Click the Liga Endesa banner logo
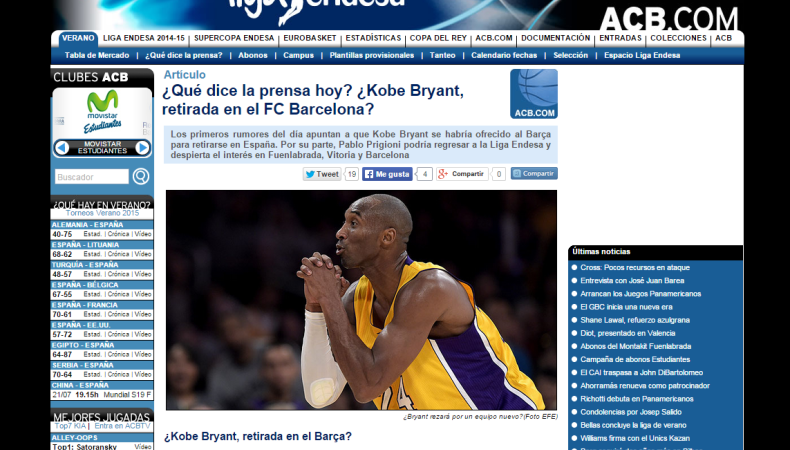790x450 pixels. 316,11
